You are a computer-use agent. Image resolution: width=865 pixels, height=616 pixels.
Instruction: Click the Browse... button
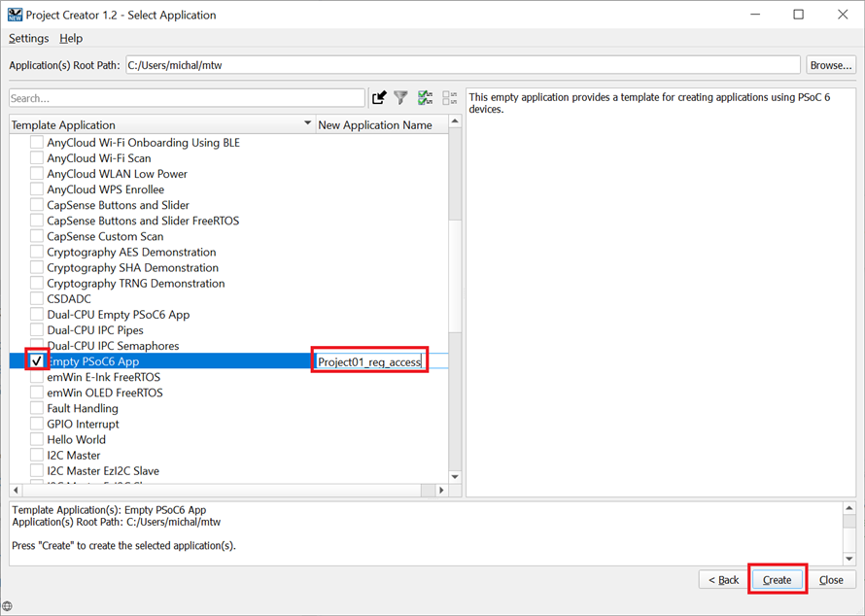pyautogui.click(x=831, y=65)
